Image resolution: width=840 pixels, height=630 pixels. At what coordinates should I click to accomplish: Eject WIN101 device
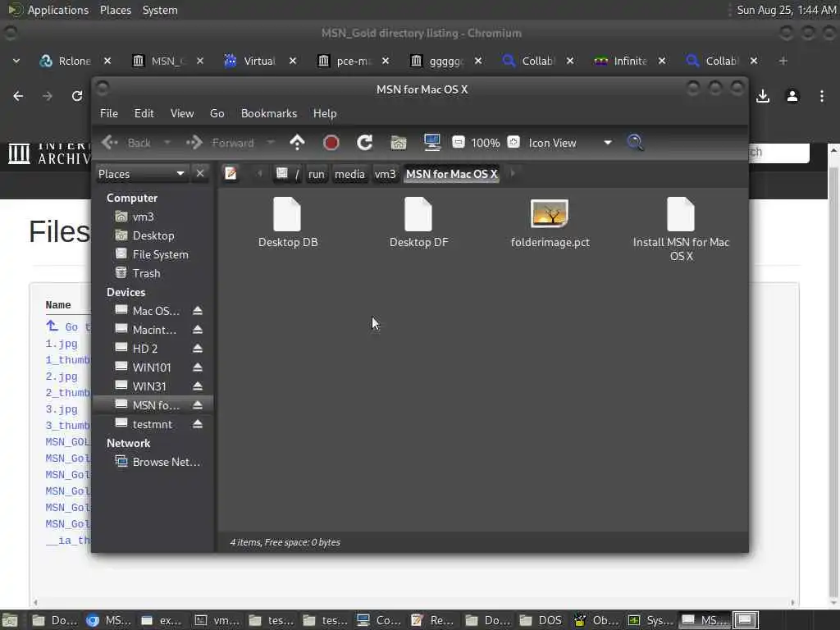tap(198, 367)
